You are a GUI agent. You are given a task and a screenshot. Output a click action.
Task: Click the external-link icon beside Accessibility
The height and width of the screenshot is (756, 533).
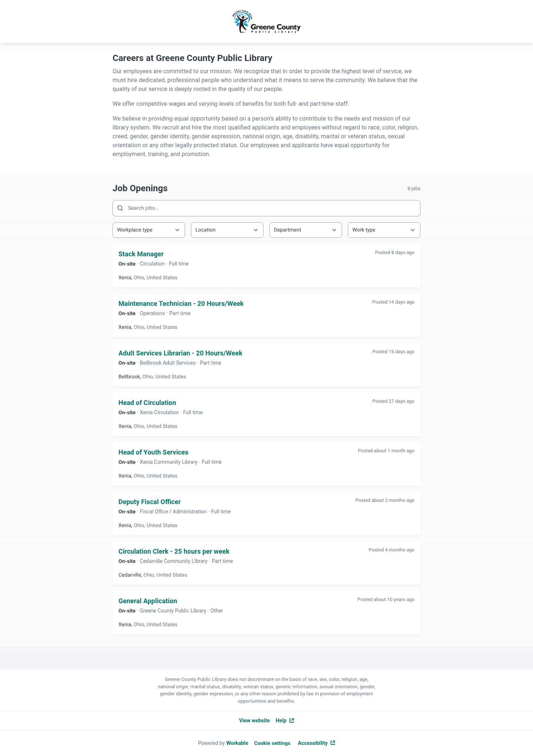(333, 743)
